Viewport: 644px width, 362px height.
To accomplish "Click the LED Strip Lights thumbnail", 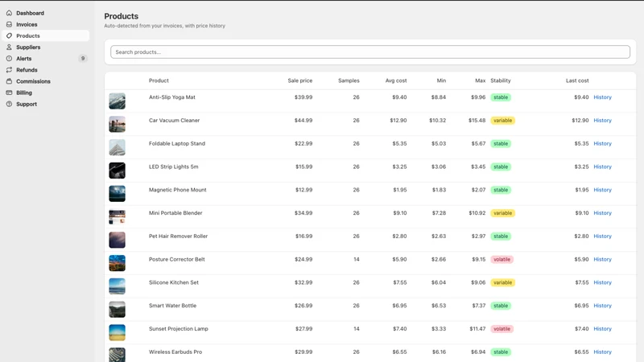I will (117, 171).
